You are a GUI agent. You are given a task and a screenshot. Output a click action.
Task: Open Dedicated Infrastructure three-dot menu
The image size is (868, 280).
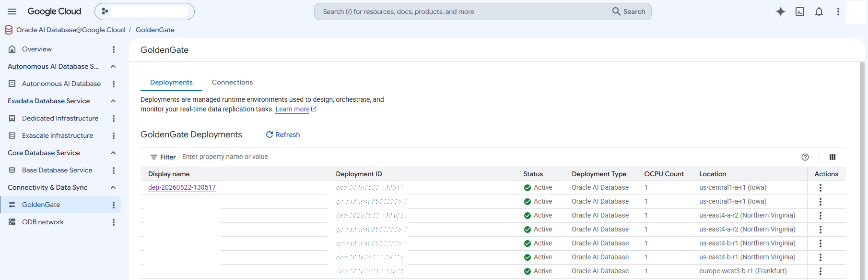(114, 119)
